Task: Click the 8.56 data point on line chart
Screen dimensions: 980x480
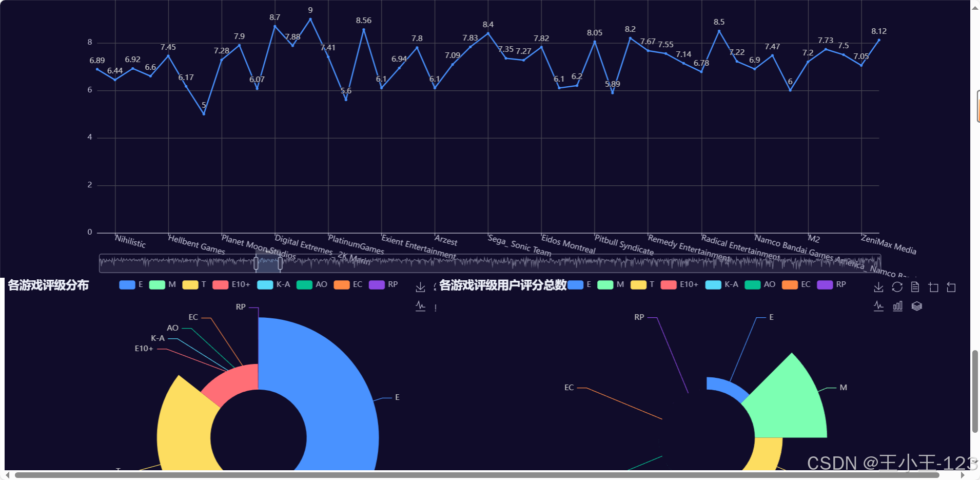Action: 364,29
